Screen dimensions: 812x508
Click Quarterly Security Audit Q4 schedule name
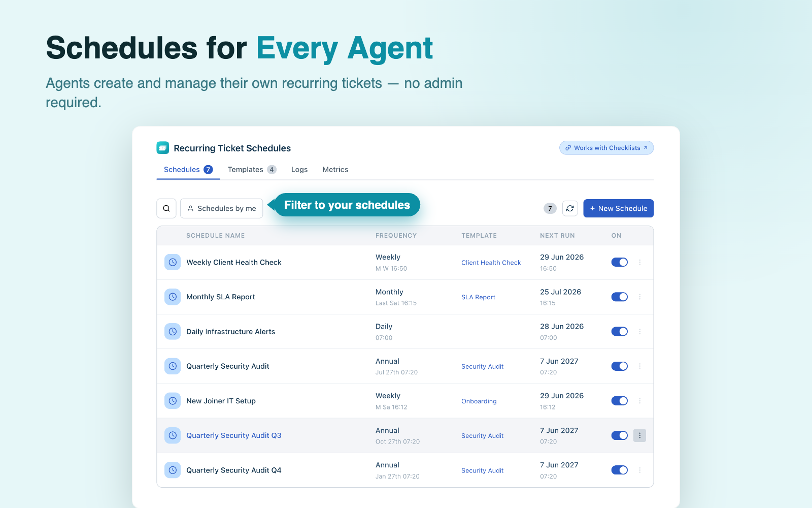[233, 470]
